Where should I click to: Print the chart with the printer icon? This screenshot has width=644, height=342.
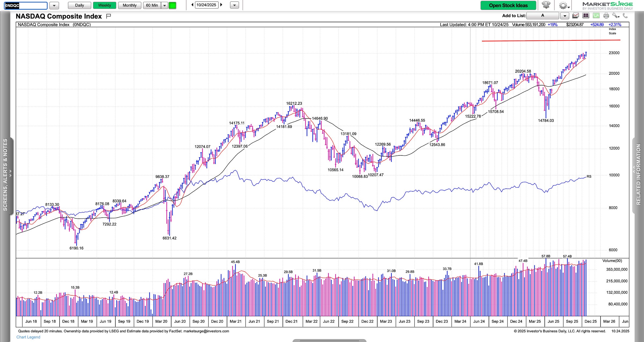606,16
